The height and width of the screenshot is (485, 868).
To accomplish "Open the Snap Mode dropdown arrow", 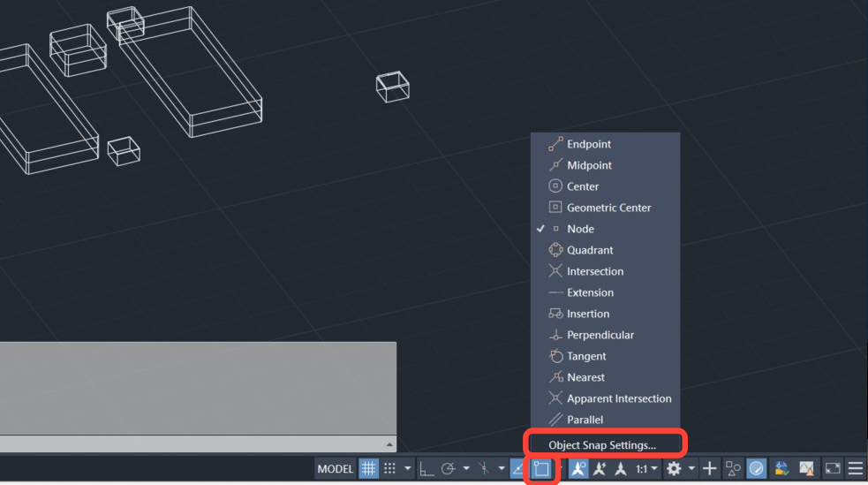I will [x=407, y=468].
